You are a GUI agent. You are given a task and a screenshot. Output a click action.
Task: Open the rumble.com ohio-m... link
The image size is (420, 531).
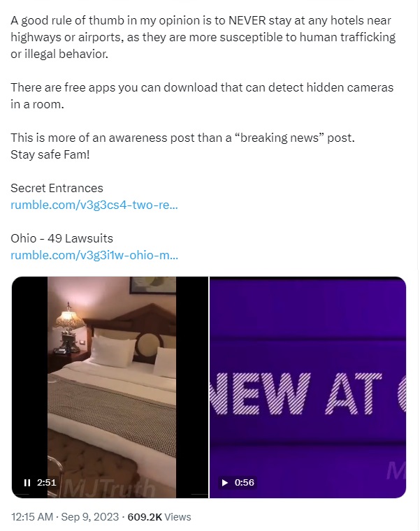coord(94,255)
